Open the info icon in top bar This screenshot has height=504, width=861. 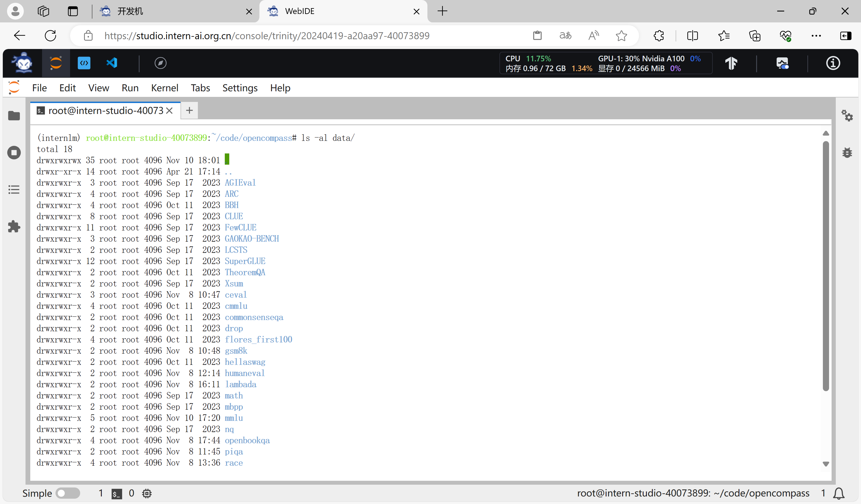(833, 64)
